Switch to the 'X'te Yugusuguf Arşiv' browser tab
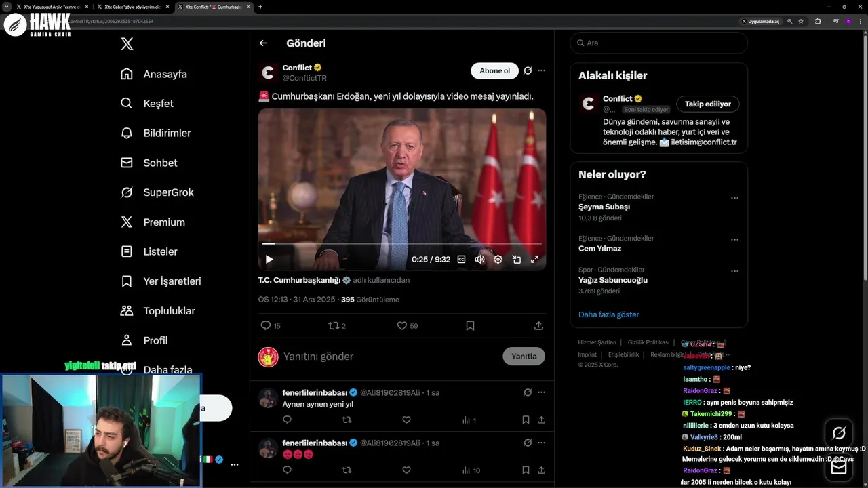Screen dimensions: 868x488 [52, 7]
